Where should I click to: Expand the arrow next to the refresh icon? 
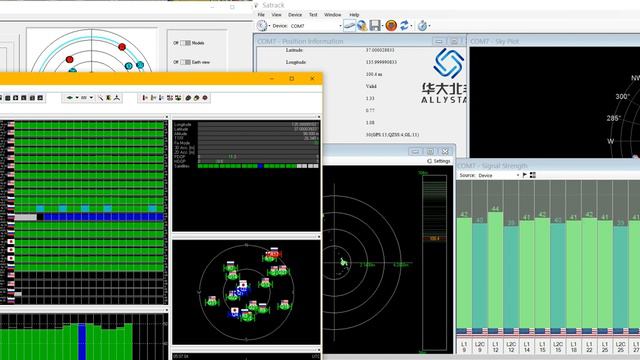(x=411, y=26)
